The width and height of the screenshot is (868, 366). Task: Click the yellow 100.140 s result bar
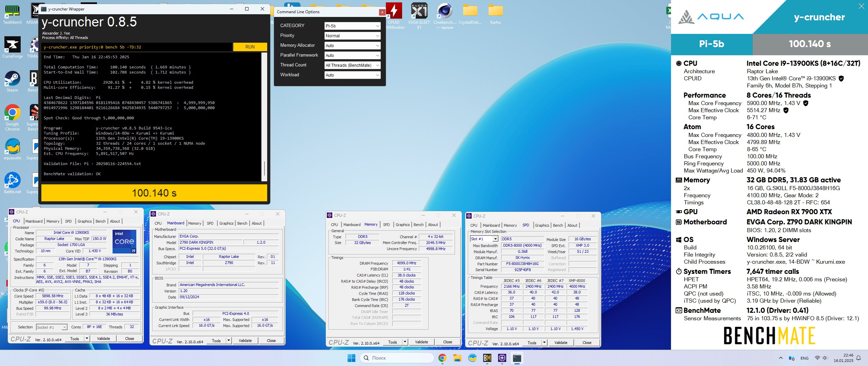[x=154, y=193]
